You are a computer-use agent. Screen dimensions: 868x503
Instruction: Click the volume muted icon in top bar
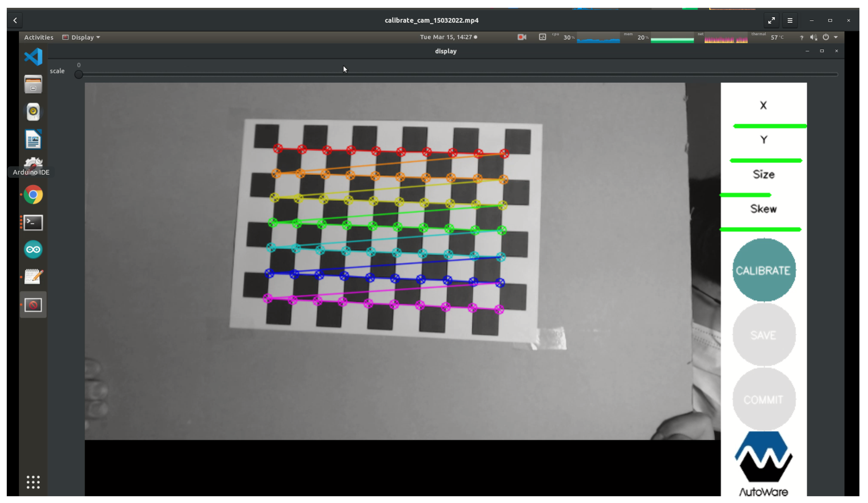point(813,37)
